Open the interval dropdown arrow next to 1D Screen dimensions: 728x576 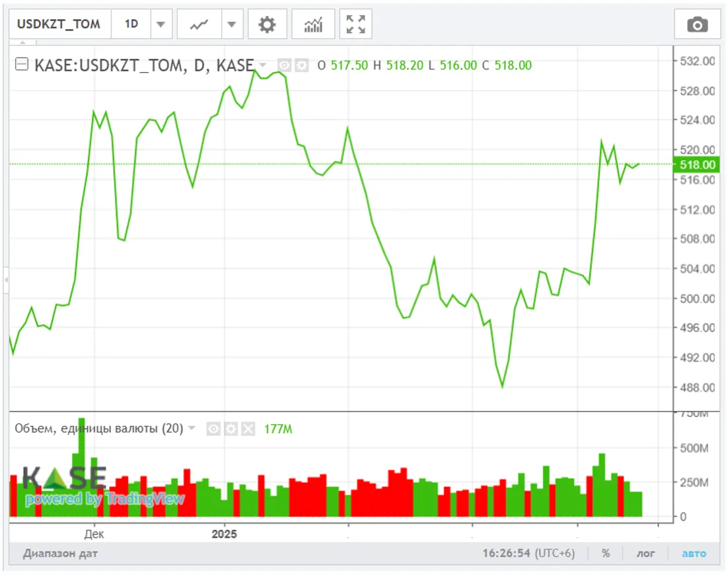tap(161, 24)
